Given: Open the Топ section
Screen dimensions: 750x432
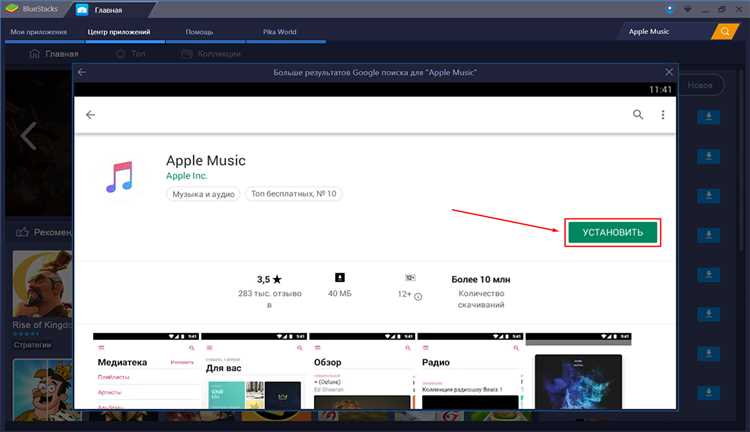Looking at the screenshot, I should click(131, 54).
